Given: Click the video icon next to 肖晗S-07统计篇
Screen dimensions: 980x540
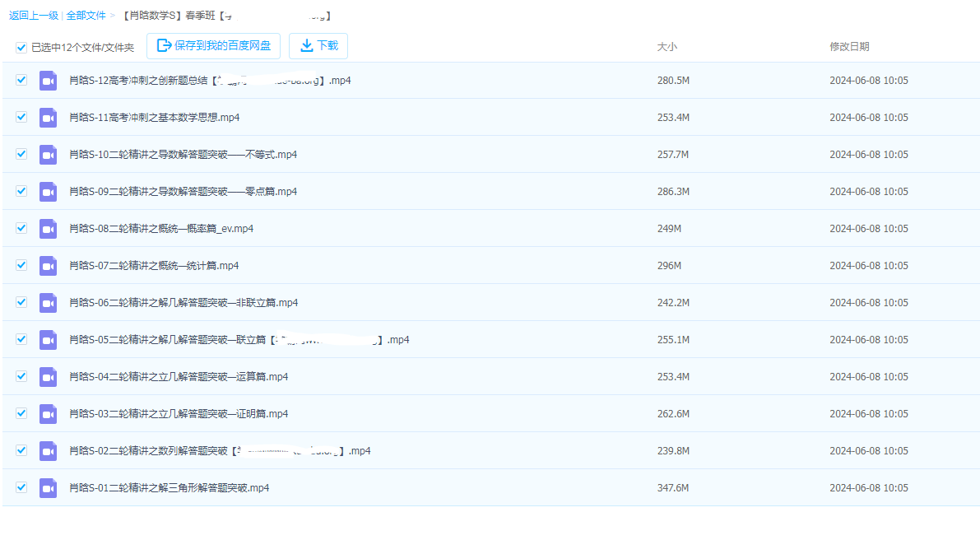Looking at the screenshot, I should pyautogui.click(x=48, y=265).
